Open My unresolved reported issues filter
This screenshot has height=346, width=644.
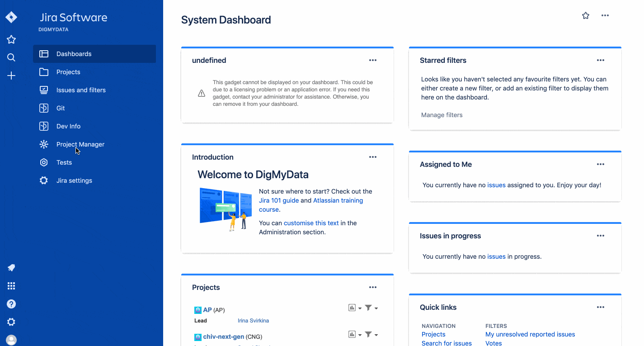[x=530, y=334]
